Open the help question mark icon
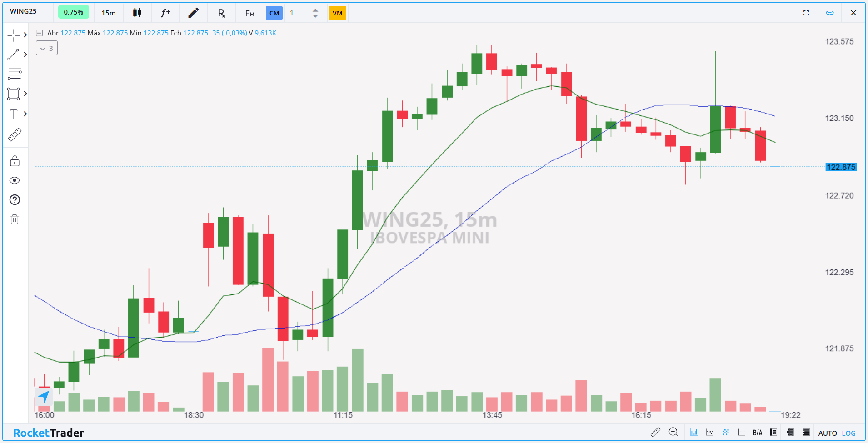 (x=15, y=200)
